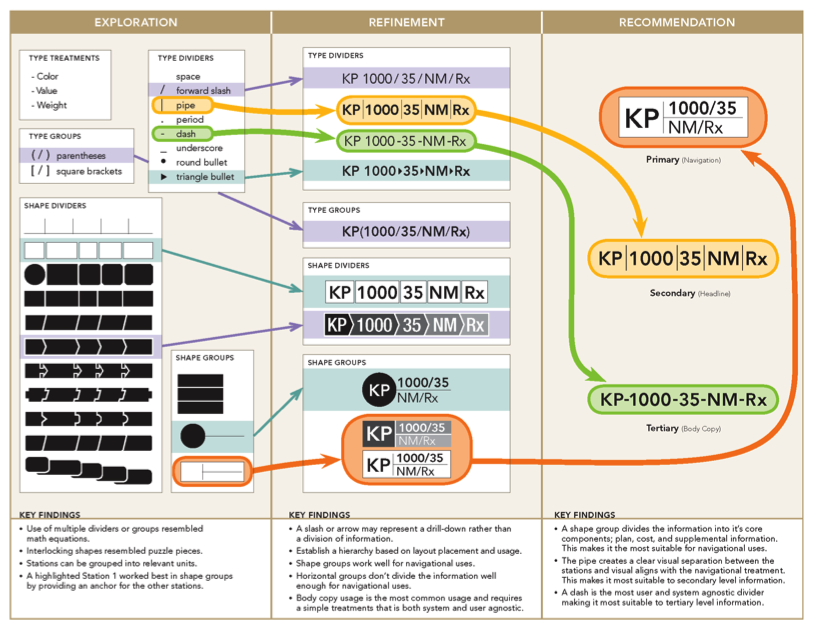Click the Refinement column header
Image resolution: width=813 pixels, height=629 pixels.
pyautogui.click(x=406, y=22)
